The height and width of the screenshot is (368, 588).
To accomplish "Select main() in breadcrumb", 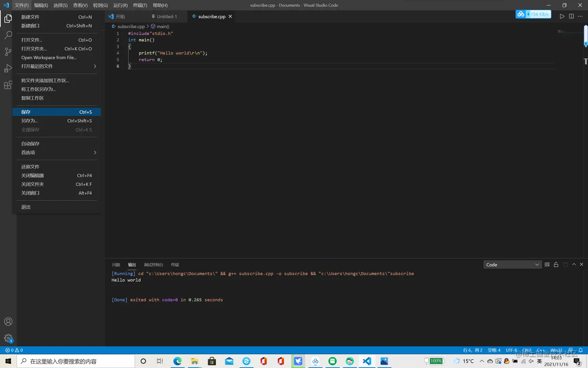I will coord(160,26).
